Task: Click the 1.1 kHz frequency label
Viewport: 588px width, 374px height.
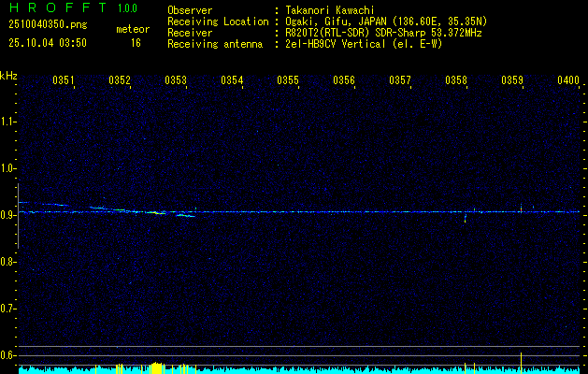Action: tap(7, 122)
